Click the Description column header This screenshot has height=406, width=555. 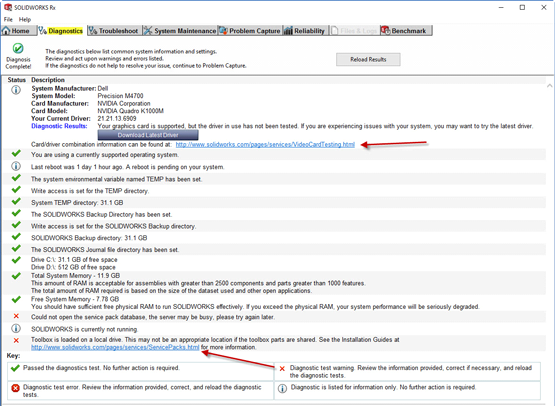coord(48,80)
